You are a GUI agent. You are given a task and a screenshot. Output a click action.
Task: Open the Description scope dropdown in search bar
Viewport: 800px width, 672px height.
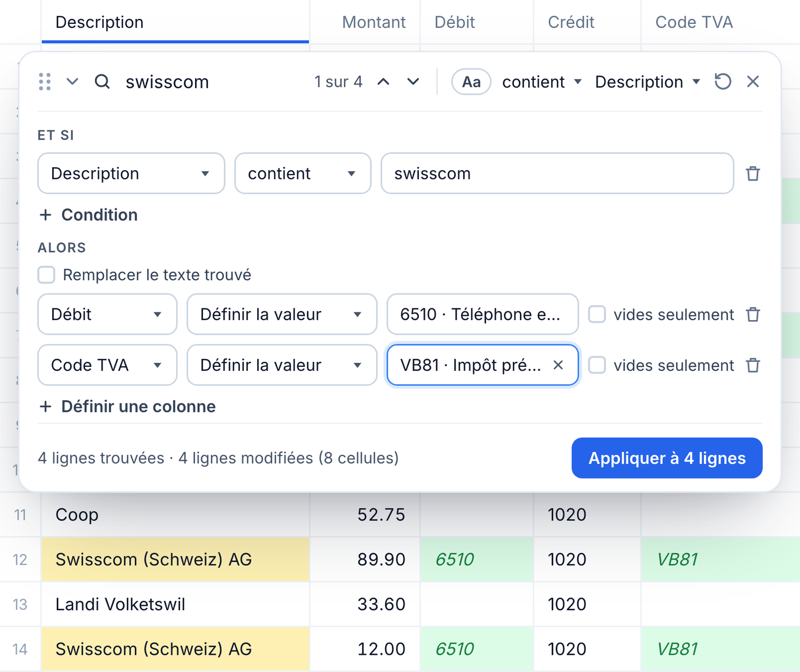[x=647, y=82]
